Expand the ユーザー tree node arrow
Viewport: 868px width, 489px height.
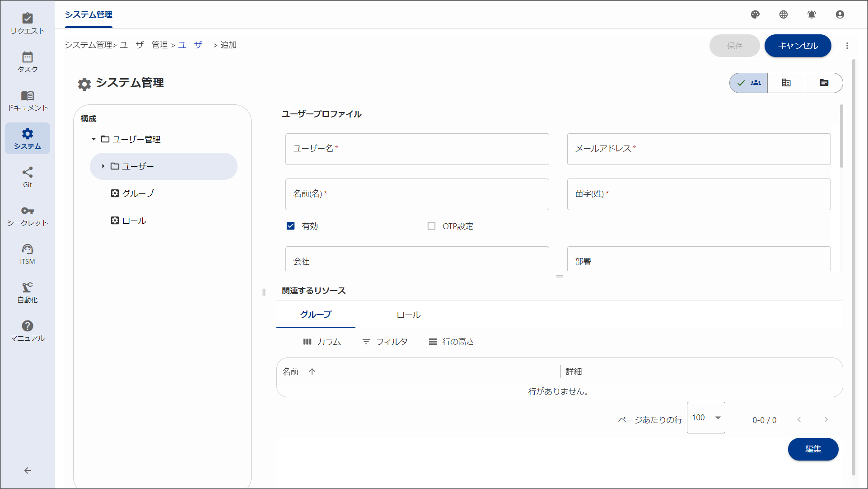103,166
